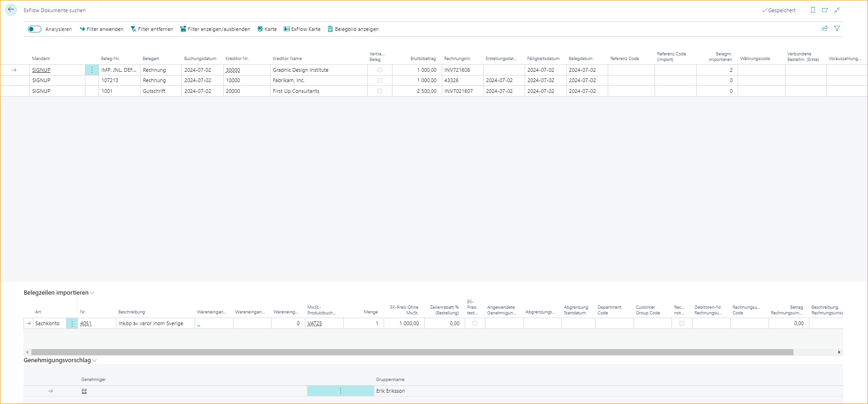Open the SIGNUP link in first row
Viewport: 868px width, 404px height.
pos(41,70)
